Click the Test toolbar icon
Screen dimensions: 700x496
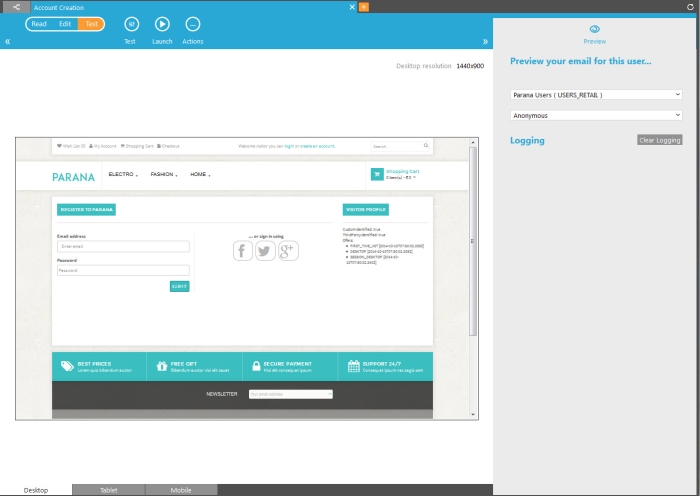coord(131,24)
